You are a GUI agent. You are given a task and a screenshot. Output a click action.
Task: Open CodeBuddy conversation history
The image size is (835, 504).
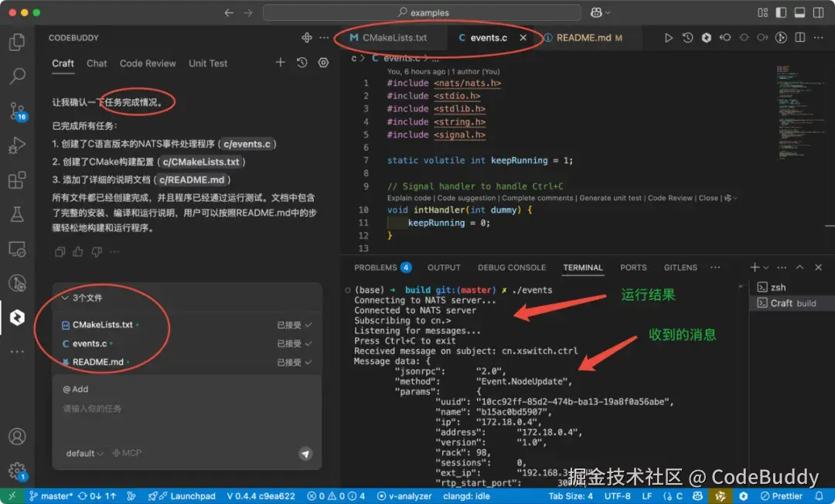[x=302, y=63]
